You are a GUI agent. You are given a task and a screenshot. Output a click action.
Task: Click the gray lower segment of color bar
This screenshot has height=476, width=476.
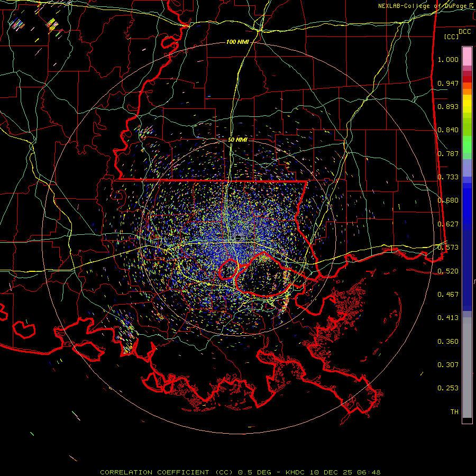pyautogui.click(x=467, y=368)
